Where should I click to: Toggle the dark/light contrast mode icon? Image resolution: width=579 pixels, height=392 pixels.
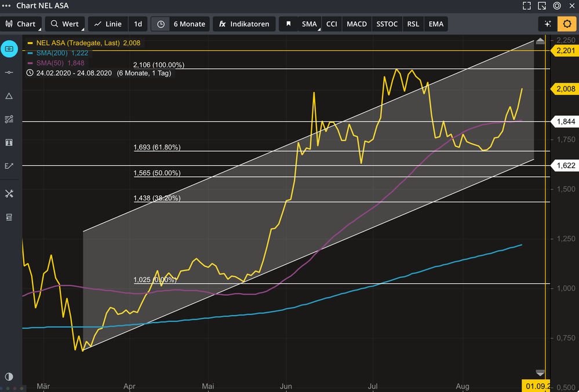coord(9,377)
